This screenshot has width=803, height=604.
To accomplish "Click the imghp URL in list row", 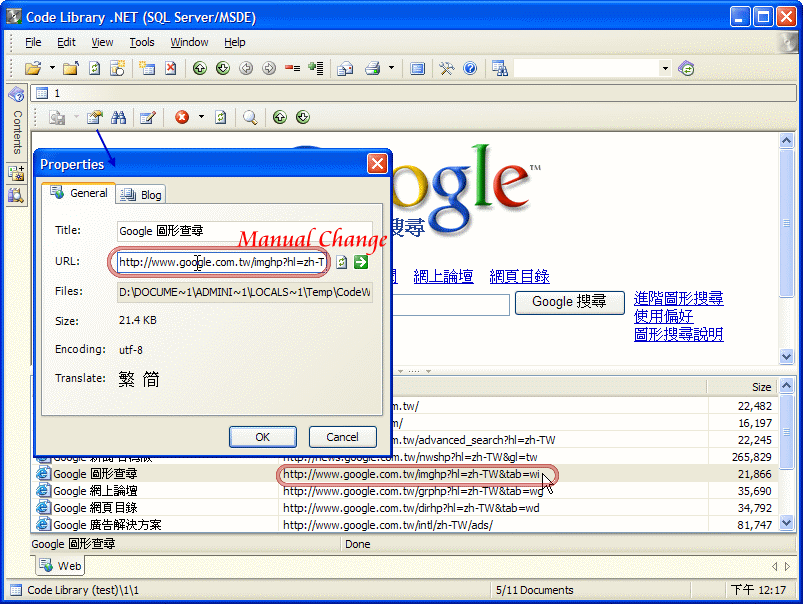I will point(411,474).
